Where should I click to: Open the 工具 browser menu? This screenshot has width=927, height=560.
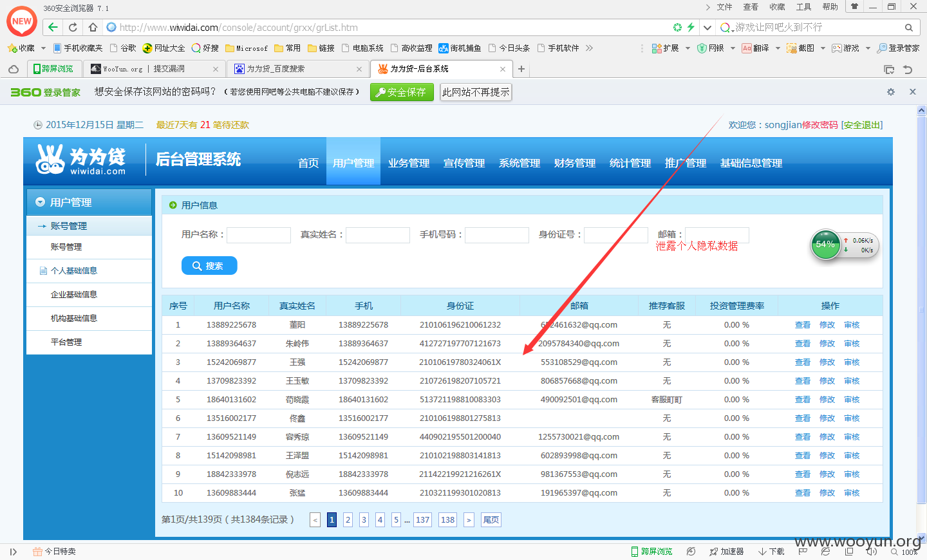(804, 7)
